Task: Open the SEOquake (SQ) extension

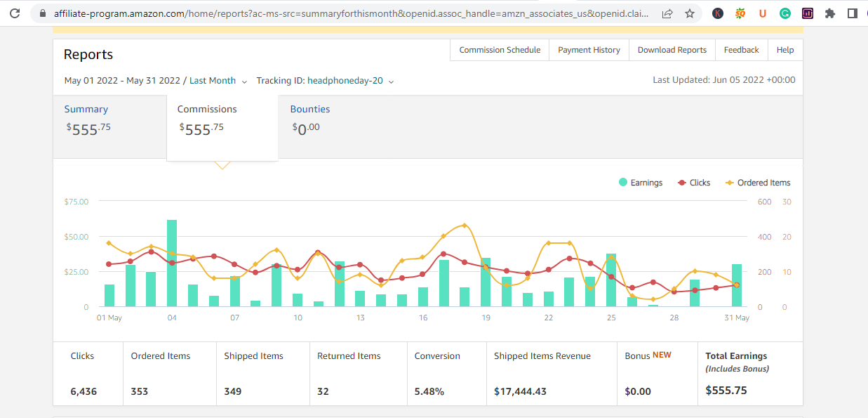Action: (740, 13)
